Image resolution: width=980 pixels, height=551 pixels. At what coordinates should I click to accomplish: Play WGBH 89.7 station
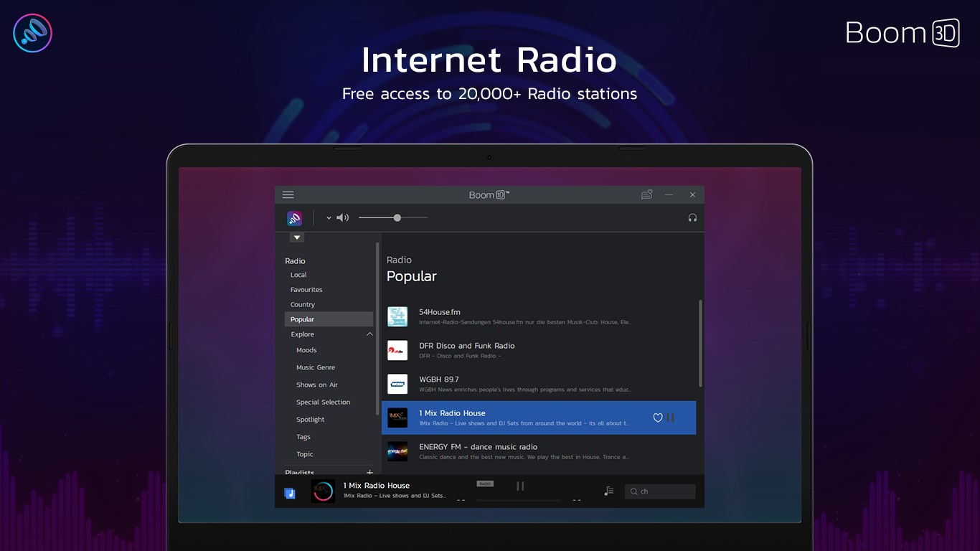pyautogui.click(x=539, y=384)
